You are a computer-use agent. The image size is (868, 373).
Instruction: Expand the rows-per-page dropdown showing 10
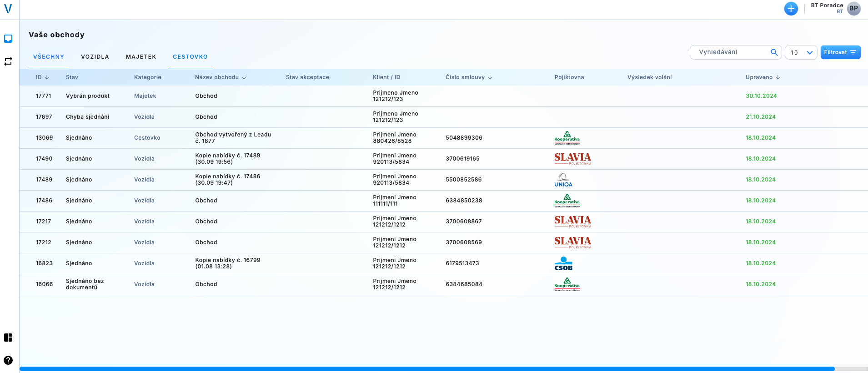(x=801, y=52)
